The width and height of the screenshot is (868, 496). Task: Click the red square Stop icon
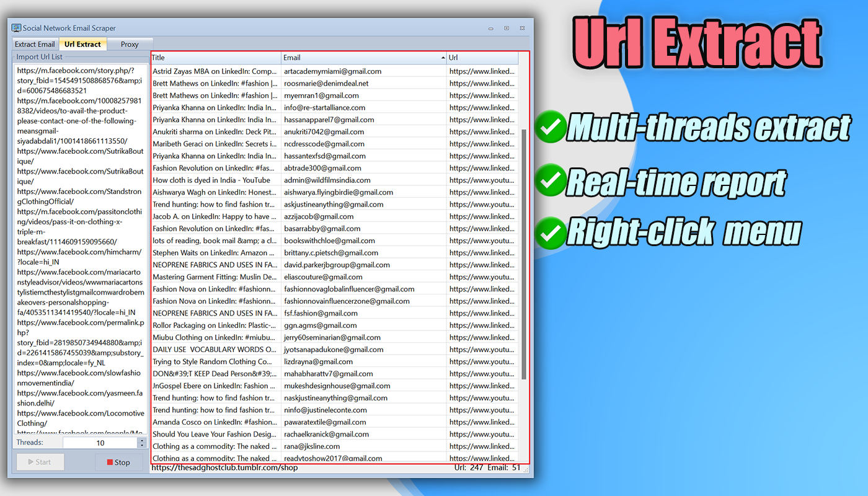(x=108, y=462)
